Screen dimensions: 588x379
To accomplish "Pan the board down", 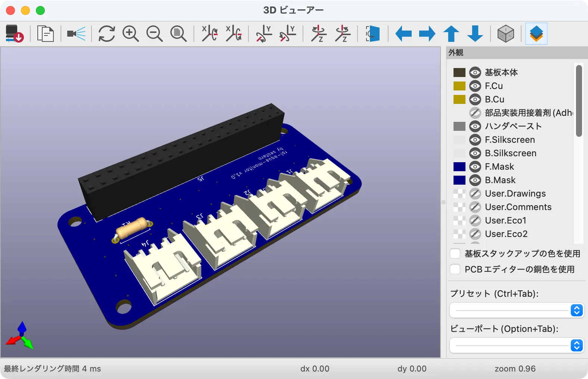I will click(475, 34).
